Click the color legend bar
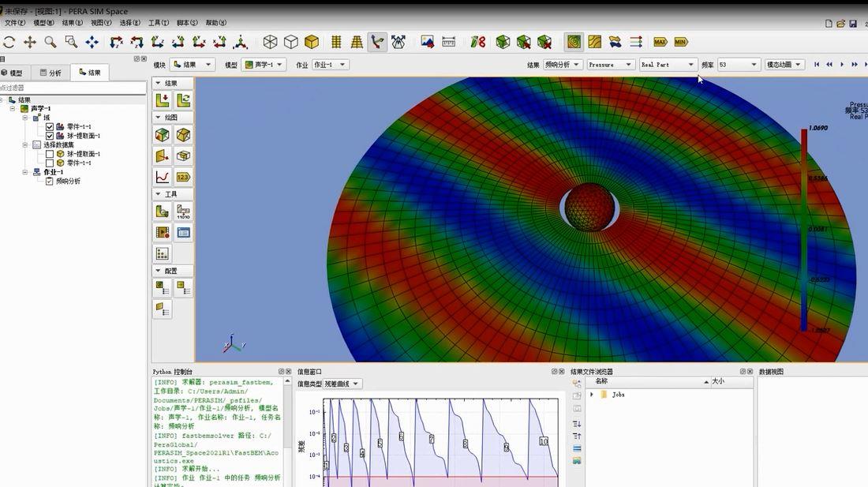 point(803,229)
